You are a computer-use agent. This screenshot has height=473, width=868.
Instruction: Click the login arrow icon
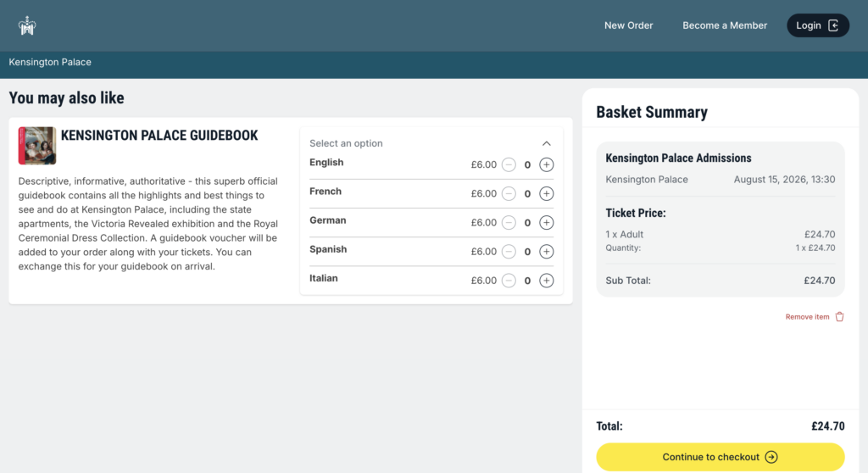pos(833,25)
